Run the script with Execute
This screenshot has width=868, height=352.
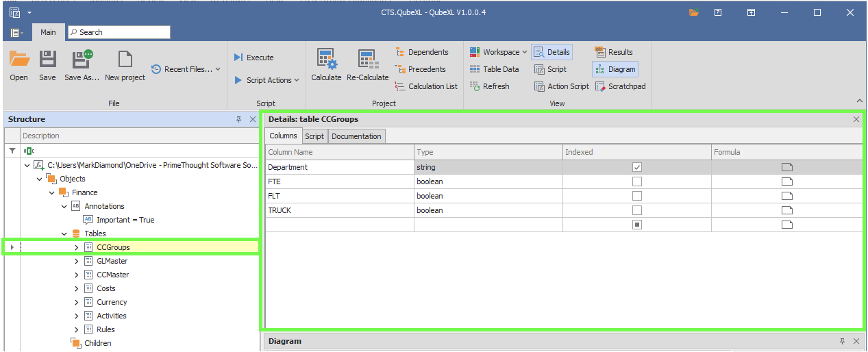(253, 58)
